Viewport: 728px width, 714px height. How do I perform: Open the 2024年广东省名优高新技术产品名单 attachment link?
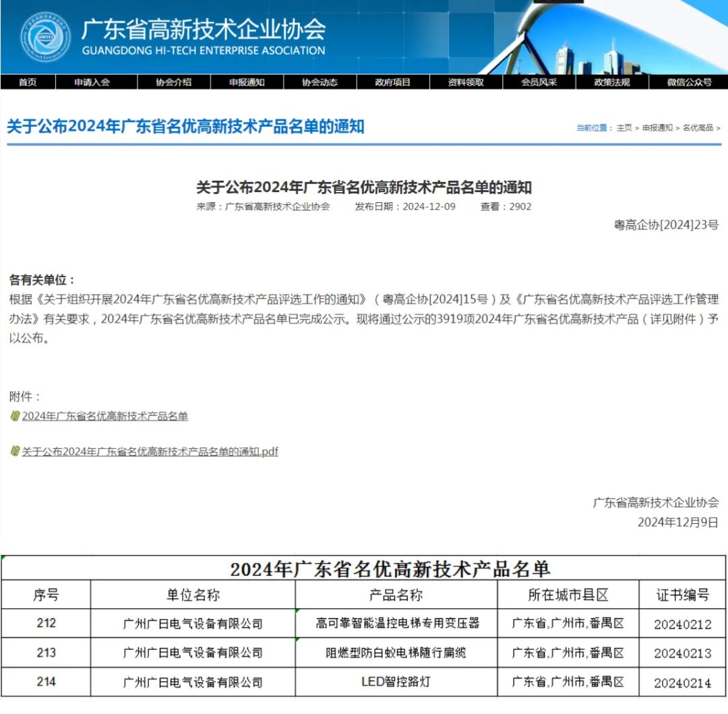tap(105, 416)
